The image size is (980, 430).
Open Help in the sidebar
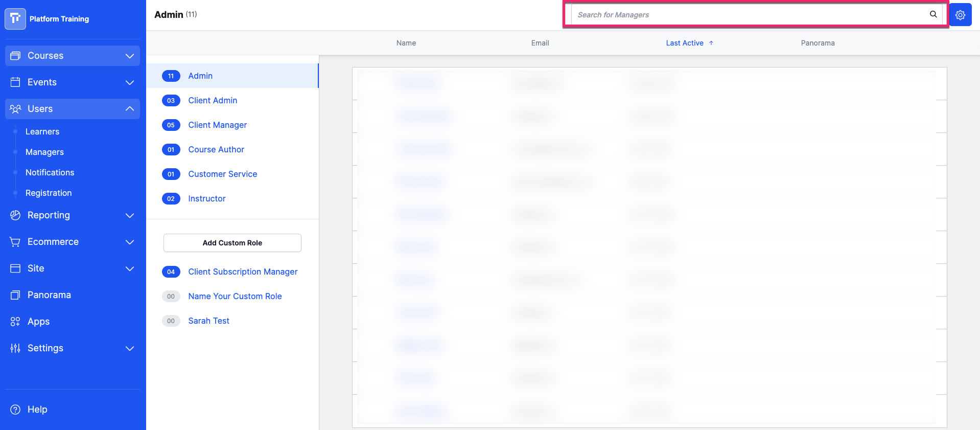[37, 410]
